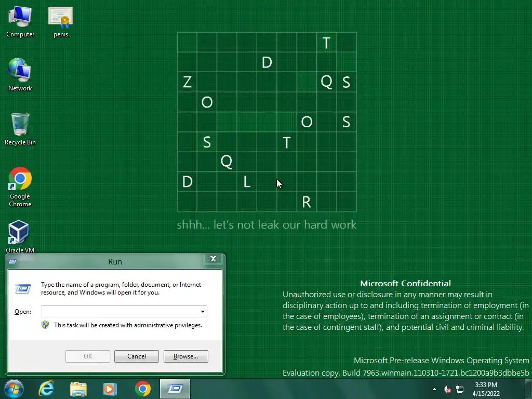532x399 pixels.
Task: Open Windows Media Player from the taskbar
Action: pyautogui.click(x=110, y=389)
